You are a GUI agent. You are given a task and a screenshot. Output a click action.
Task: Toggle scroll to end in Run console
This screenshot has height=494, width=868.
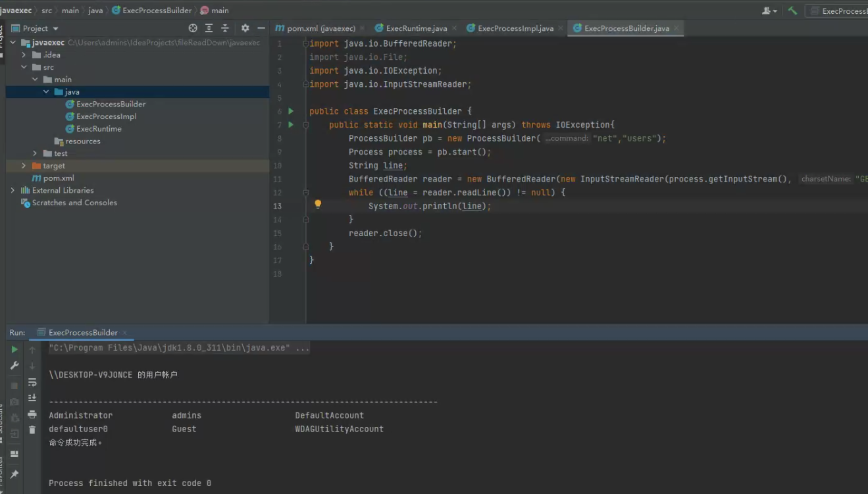[32, 398]
